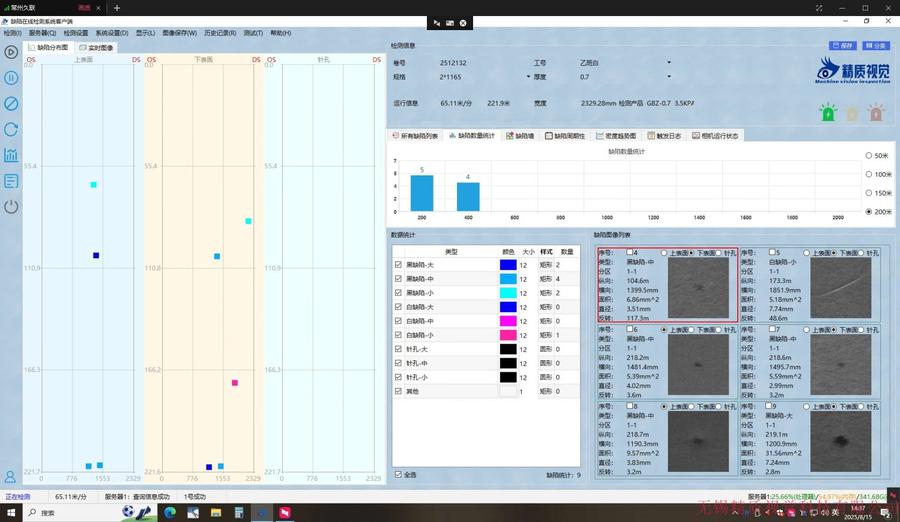Toggle the 全选 select-all checkbox
900x522 pixels.
[399, 474]
